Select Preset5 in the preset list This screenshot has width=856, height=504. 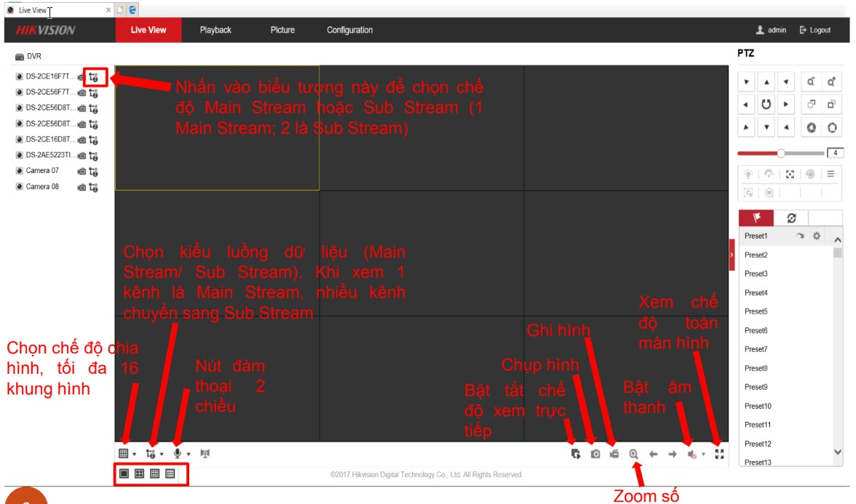756,311
